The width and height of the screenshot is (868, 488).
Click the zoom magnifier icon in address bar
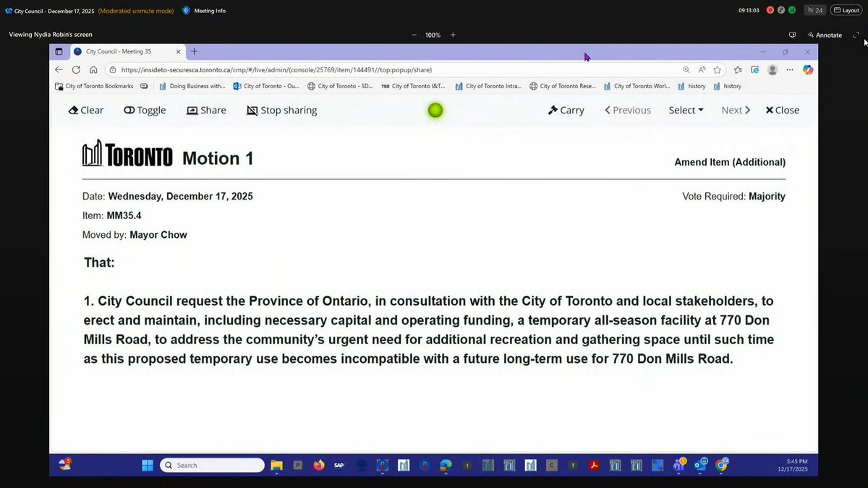[686, 70]
